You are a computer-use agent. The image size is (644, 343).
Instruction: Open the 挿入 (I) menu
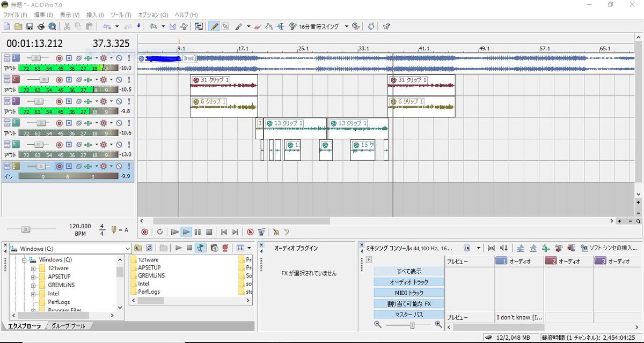coord(96,15)
